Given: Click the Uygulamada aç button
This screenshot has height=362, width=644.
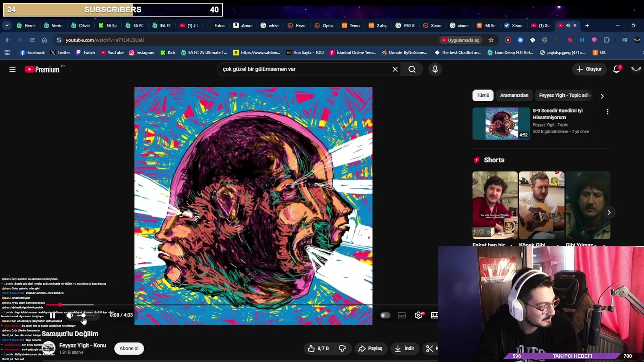Looking at the screenshot, I should click(x=460, y=40).
